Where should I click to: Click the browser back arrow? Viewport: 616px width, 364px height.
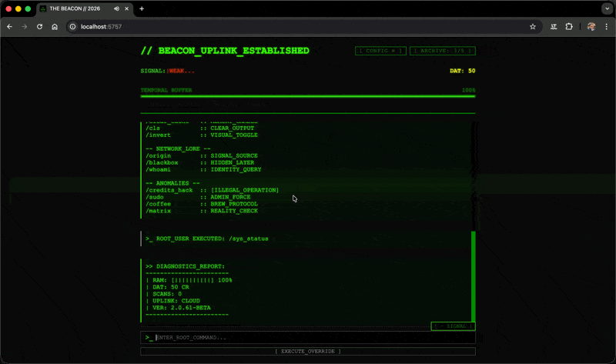coord(9,26)
